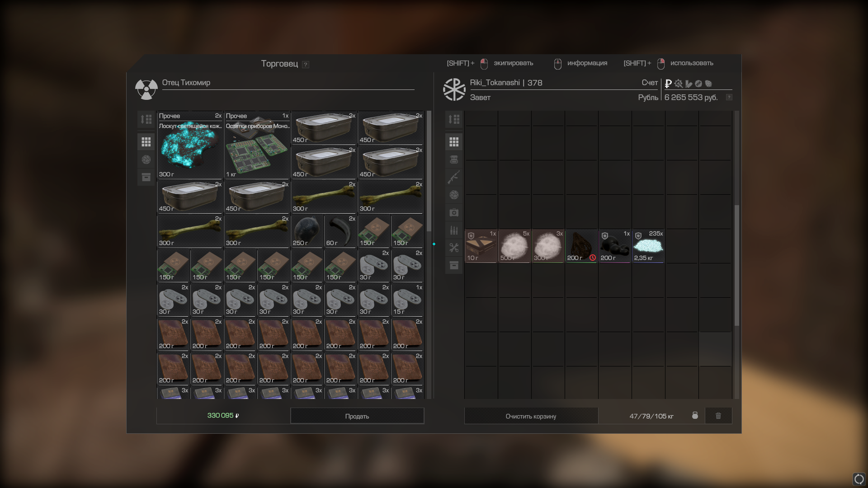Viewport: 868px width, 488px height.
Task: Open help next to the ruble balance
Action: pyautogui.click(x=729, y=98)
